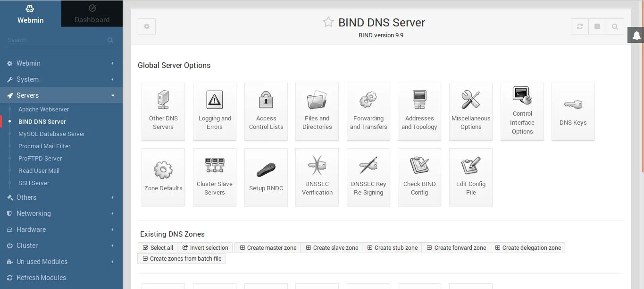Expand the Networking menu category
Image resolution: width=644 pixels, height=289 pixels.
61,213
